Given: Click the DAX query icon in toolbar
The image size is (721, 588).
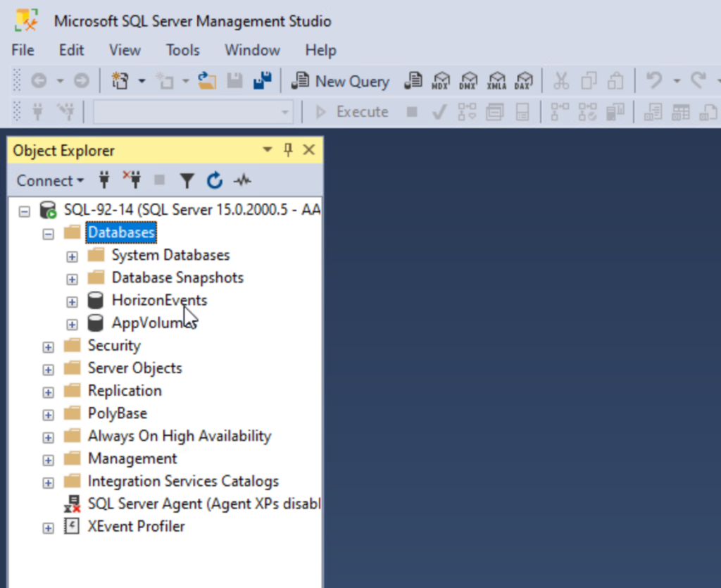Looking at the screenshot, I should [523, 81].
